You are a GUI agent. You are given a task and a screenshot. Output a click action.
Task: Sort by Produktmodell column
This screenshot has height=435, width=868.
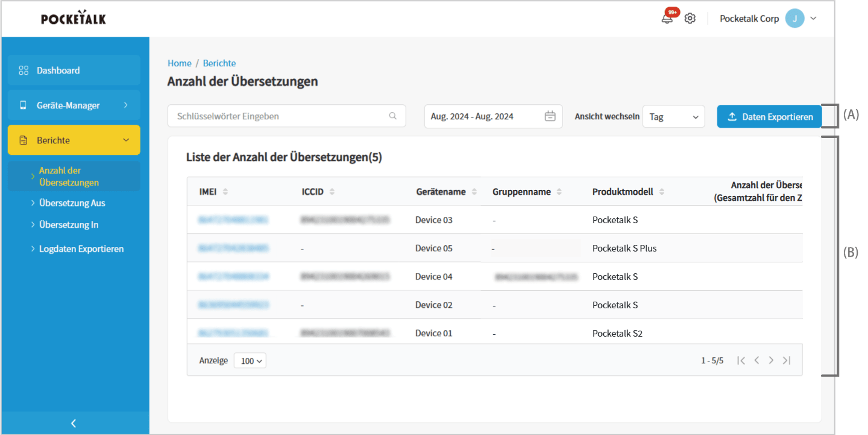[x=661, y=192]
